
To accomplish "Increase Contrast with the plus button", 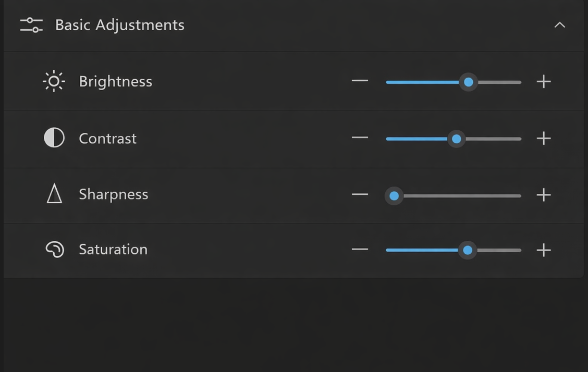I will point(544,138).
